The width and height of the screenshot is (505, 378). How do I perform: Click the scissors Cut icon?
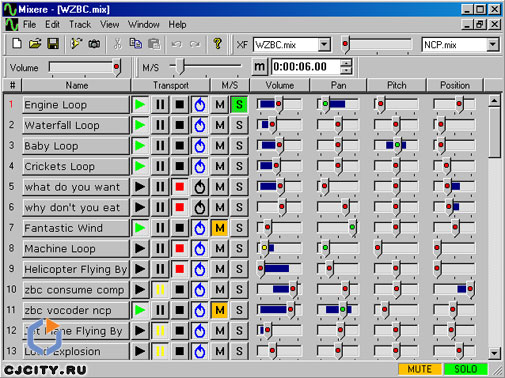(x=117, y=44)
